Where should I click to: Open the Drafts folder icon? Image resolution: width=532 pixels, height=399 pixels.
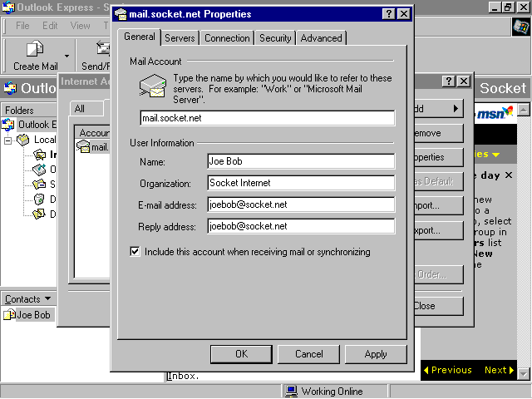point(39,214)
